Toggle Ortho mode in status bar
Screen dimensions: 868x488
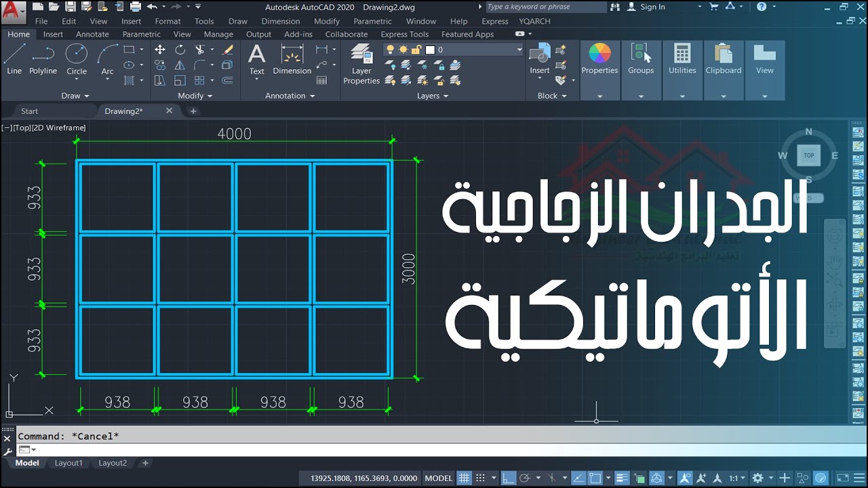[508, 478]
